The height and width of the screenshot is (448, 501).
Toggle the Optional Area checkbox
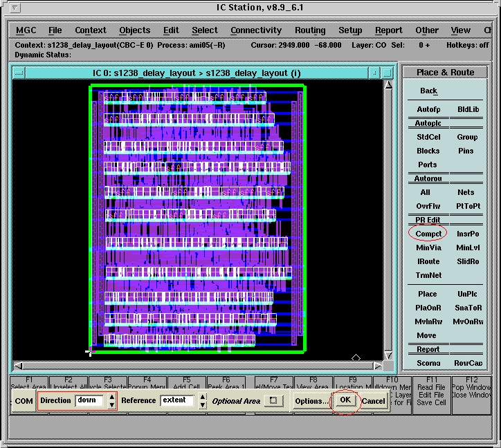pos(273,400)
